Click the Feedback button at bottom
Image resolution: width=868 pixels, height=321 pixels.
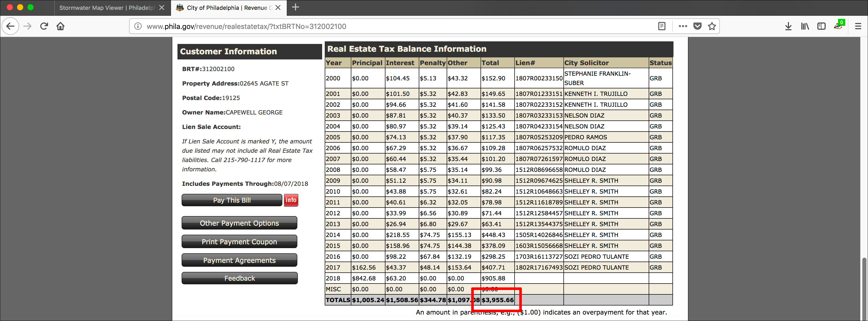point(239,278)
